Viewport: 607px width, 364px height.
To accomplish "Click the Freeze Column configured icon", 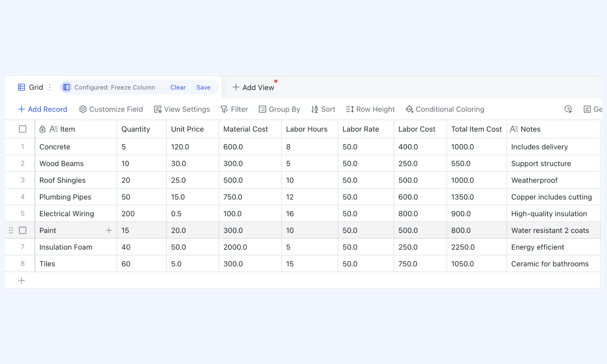I will (x=66, y=87).
